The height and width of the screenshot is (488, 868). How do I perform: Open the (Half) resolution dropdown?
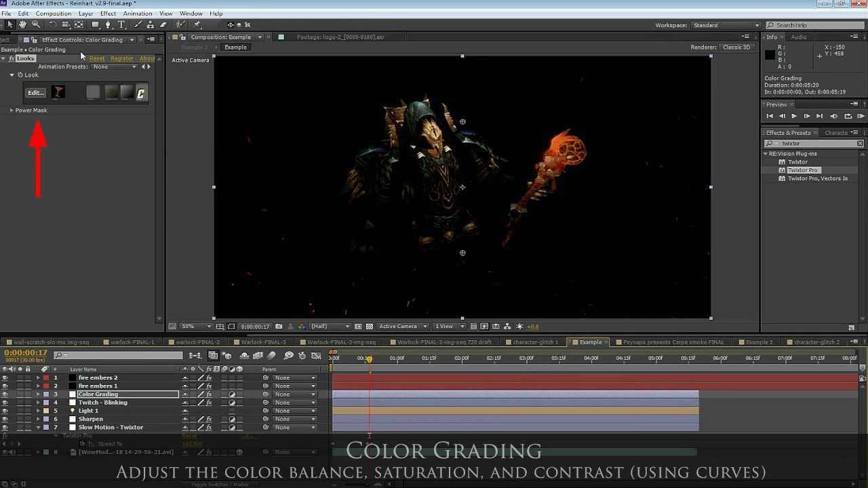tap(330, 327)
